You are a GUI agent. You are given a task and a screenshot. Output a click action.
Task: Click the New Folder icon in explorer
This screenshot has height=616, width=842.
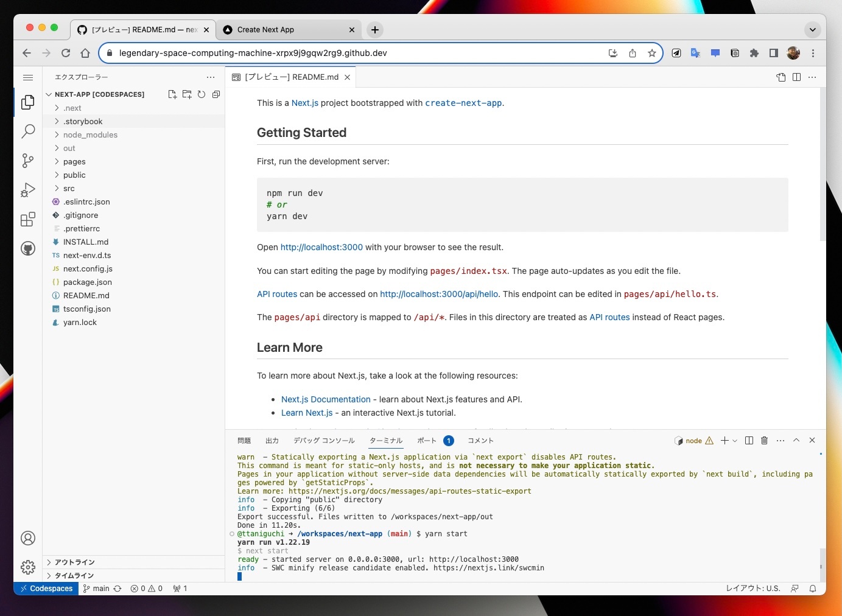[x=187, y=94]
